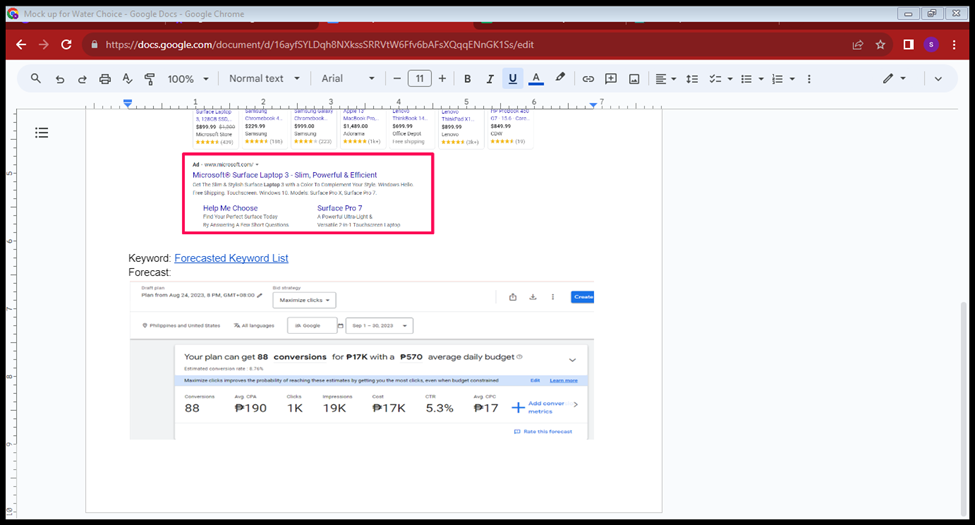Select the Microsoft Surface ad image

(308, 193)
